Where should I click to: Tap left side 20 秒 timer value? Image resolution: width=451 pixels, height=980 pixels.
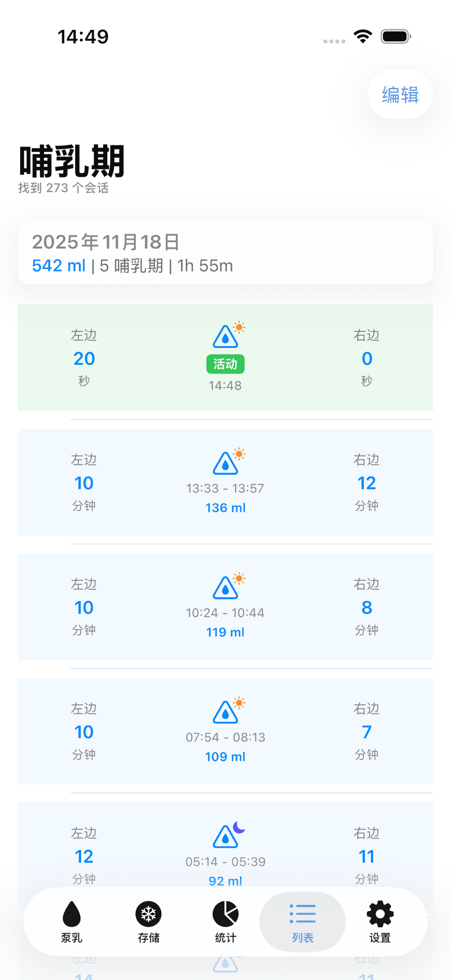(x=84, y=358)
